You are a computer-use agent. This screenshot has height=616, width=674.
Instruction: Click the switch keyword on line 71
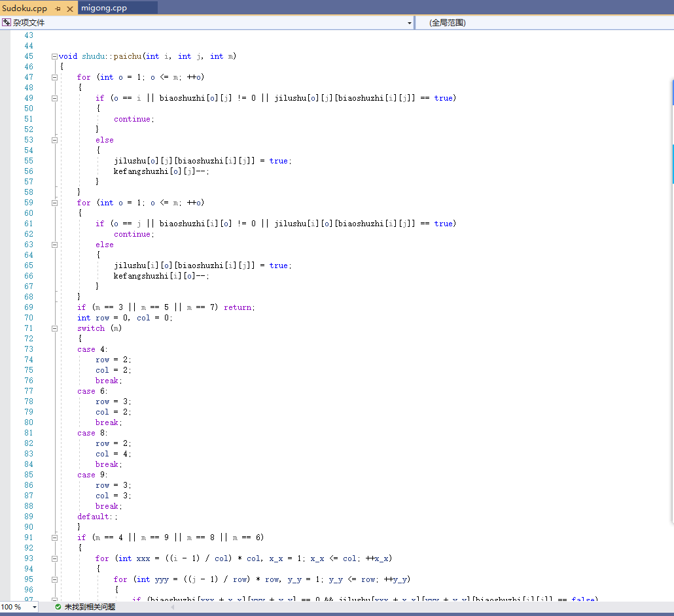pos(91,328)
